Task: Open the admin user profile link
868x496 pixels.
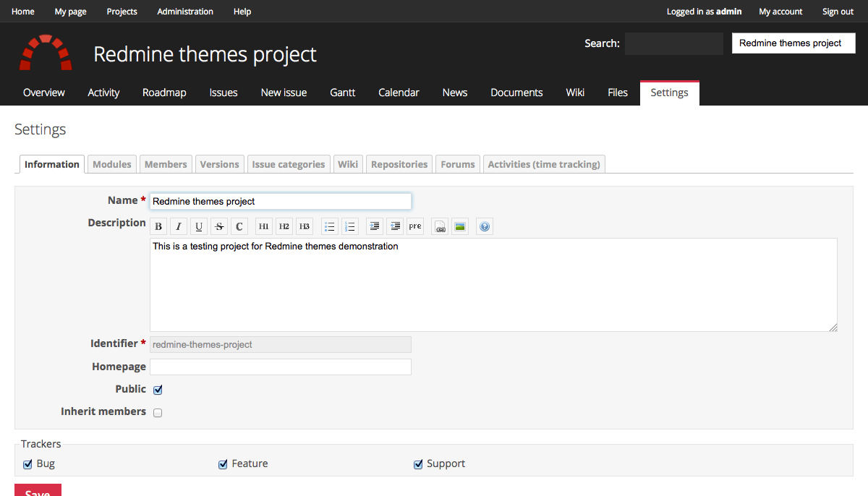Action: pyautogui.click(x=728, y=12)
